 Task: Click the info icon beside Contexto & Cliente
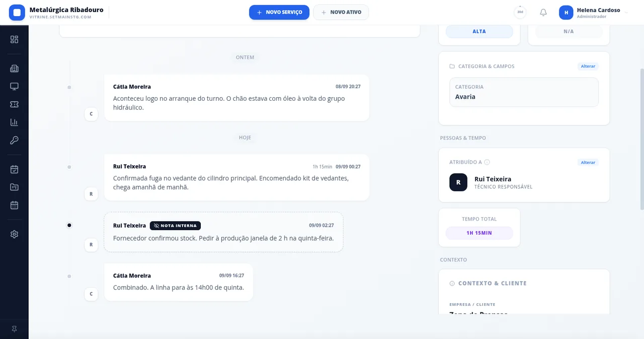point(452,284)
